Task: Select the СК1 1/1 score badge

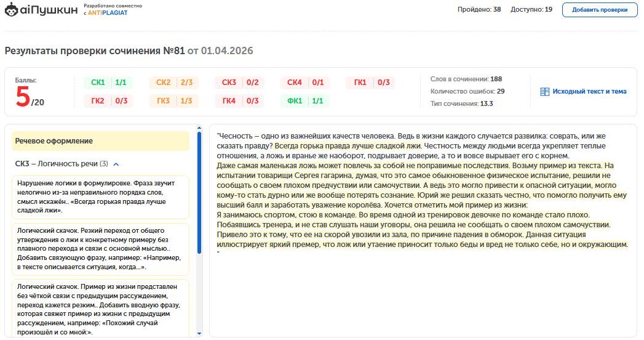Action: pyautogui.click(x=108, y=83)
